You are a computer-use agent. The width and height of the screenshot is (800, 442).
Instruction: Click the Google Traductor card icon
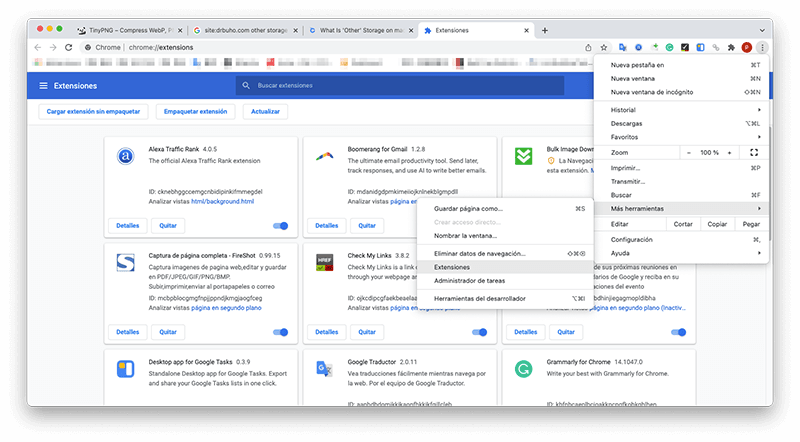324,369
